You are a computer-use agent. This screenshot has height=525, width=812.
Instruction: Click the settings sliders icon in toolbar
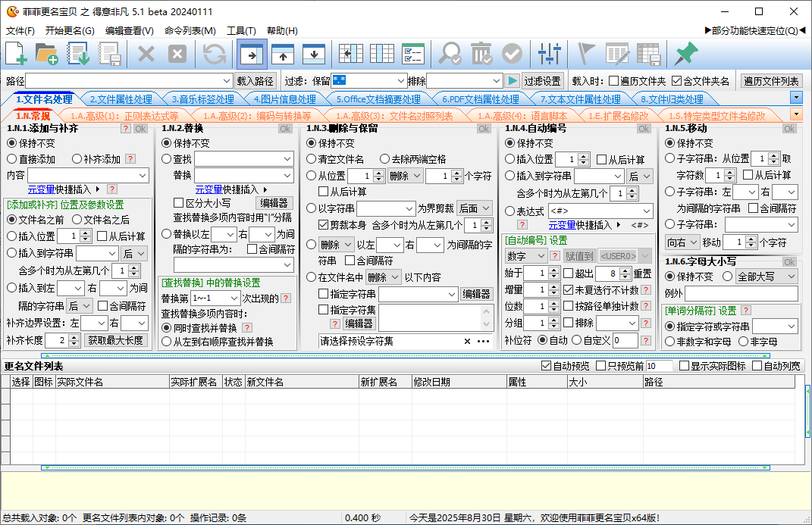[x=549, y=54]
